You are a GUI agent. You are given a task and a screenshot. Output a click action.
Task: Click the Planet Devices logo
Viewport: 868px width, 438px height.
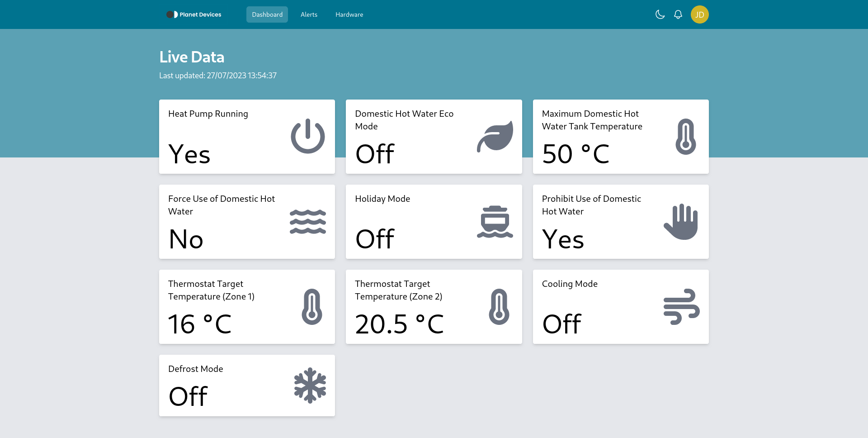pyautogui.click(x=193, y=14)
